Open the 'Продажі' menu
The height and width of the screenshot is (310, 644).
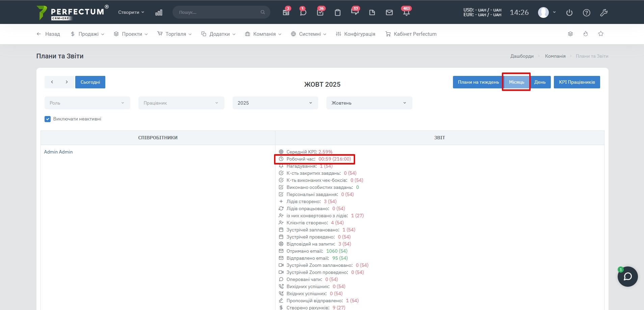88,34
